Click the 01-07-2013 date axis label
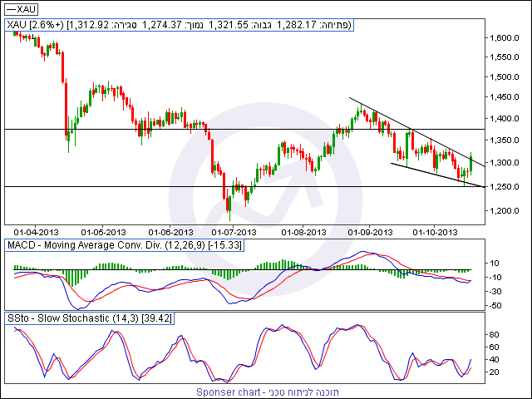 [234, 233]
